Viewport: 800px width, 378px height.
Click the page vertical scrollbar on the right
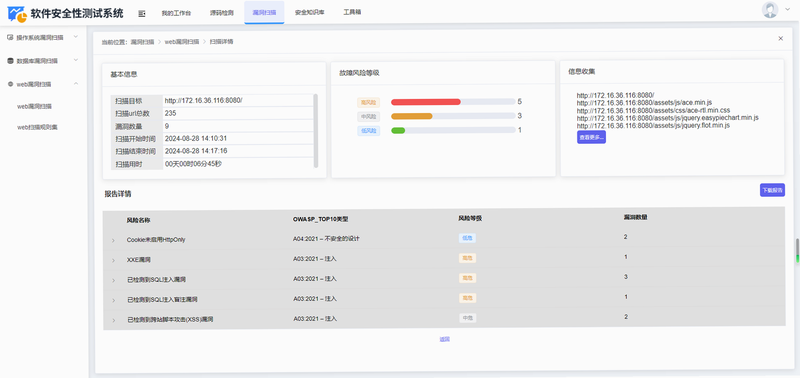(797, 250)
